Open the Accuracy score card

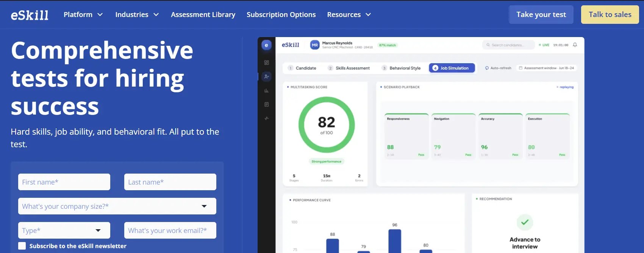point(500,136)
